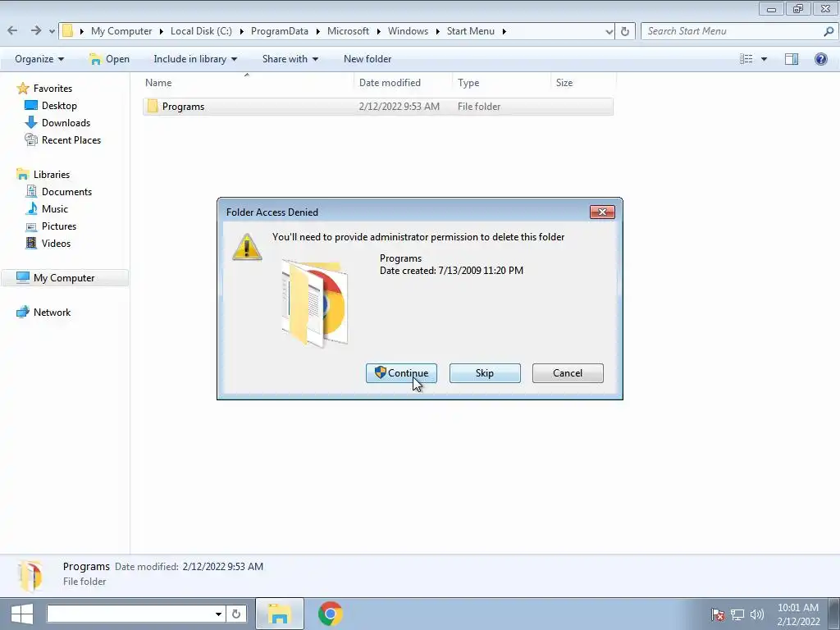The image size is (840, 630).
Task: Click the Forward navigation arrow
Action: point(36,31)
